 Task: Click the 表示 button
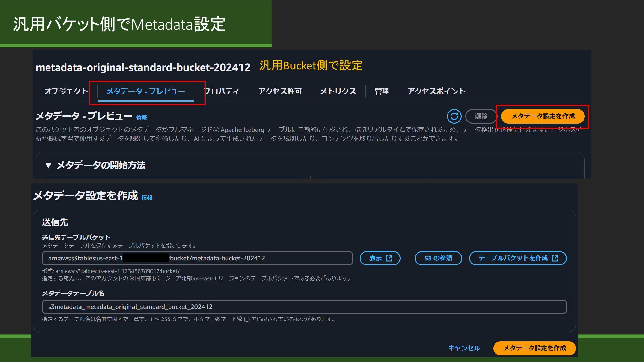pyautogui.click(x=376, y=258)
